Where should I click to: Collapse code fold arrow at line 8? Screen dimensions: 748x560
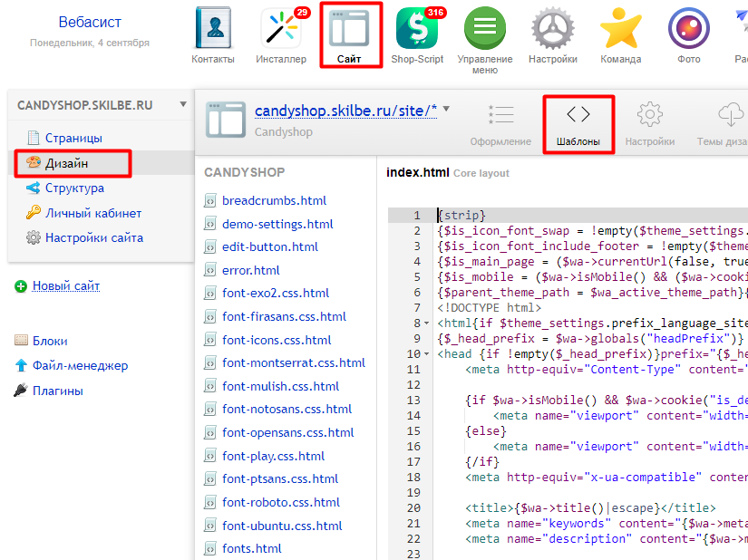(427, 323)
